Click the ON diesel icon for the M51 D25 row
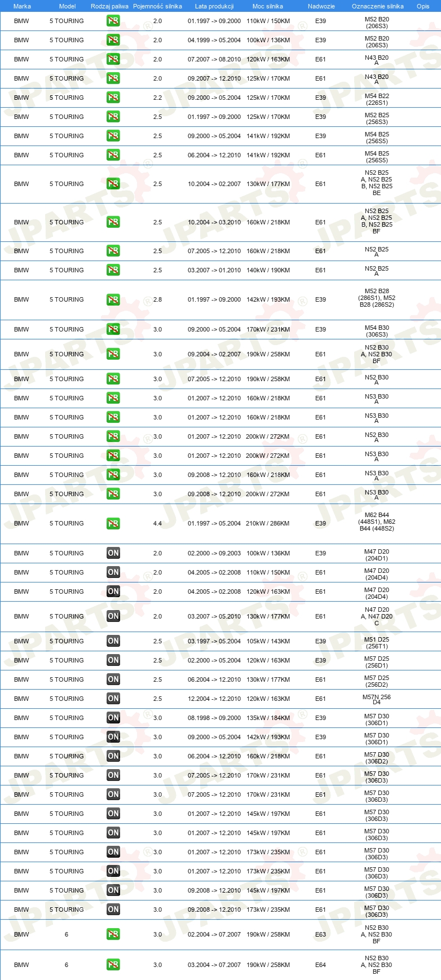Screen dimensions: 441x980 [113, 641]
